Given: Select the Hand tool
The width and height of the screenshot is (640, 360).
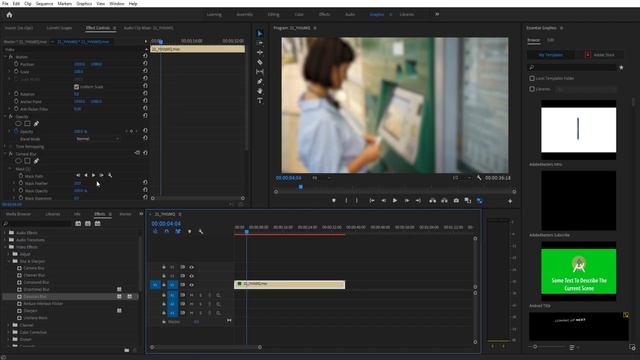Looking at the screenshot, I should click(x=260, y=91).
